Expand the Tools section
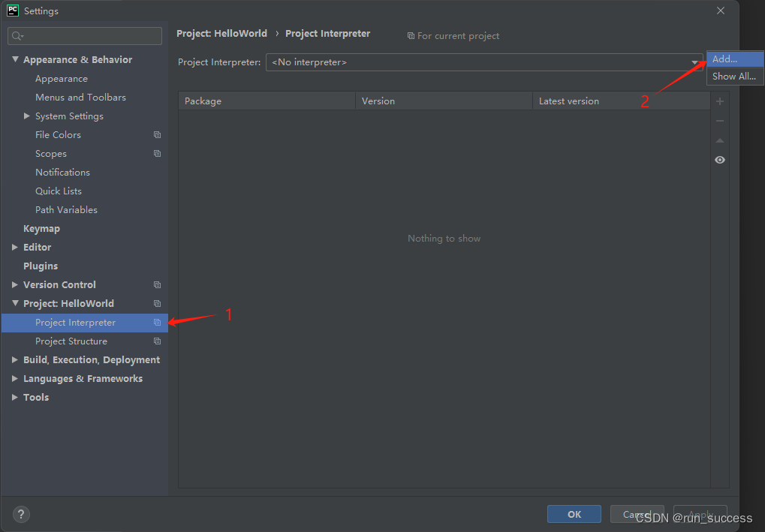The height and width of the screenshot is (532, 765). [x=15, y=398]
